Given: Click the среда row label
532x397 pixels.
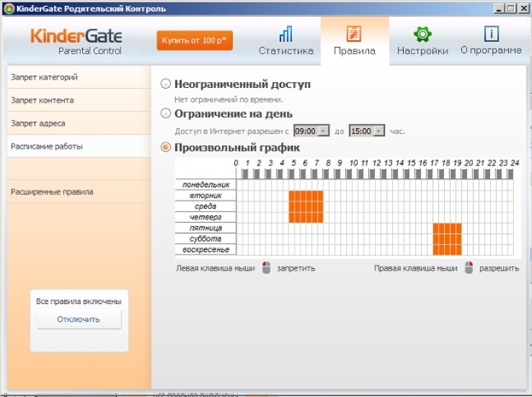Looking at the screenshot, I should pyautogui.click(x=206, y=207).
